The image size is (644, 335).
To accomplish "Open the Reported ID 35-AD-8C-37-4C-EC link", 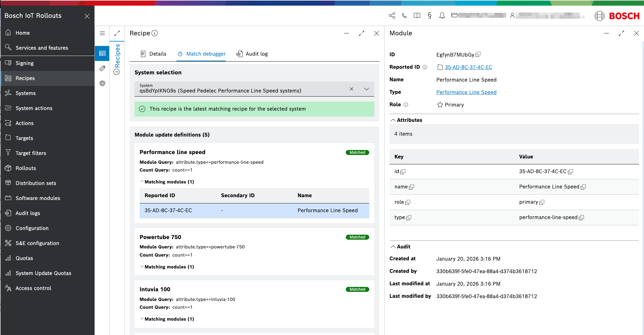I will 468,67.
